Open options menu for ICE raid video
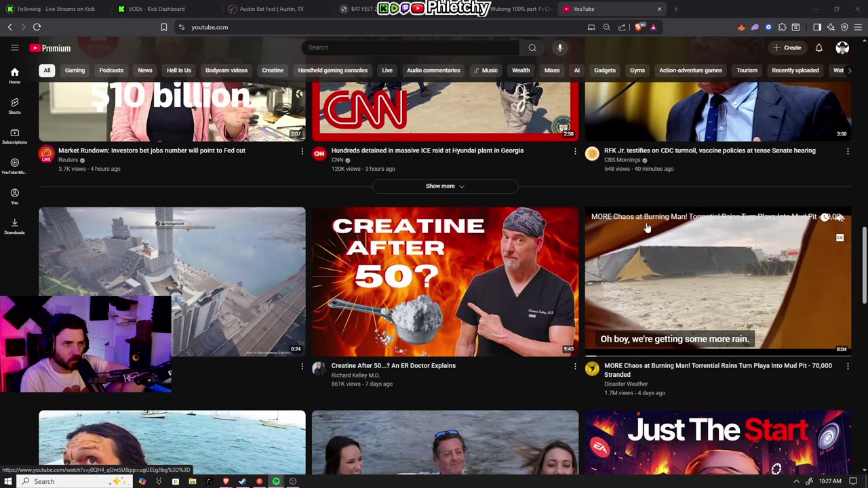 [x=575, y=151]
